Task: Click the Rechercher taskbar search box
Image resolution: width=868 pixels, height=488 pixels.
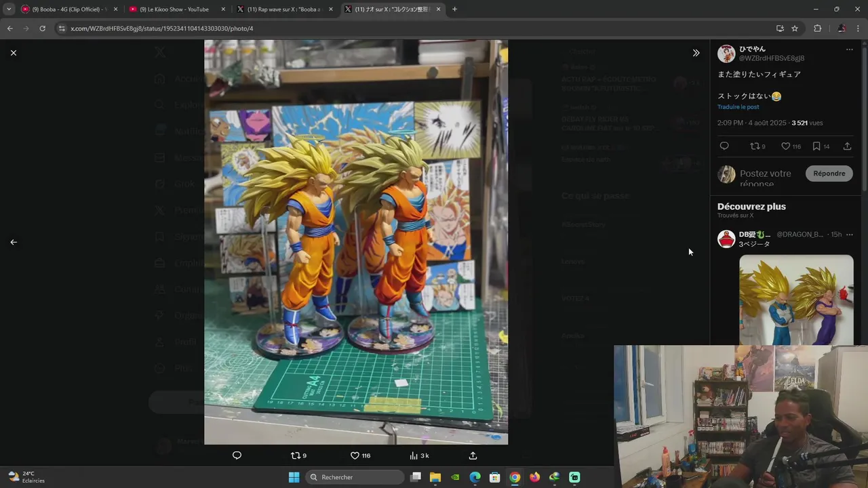Action: pyautogui.click(x=355, y=477)
